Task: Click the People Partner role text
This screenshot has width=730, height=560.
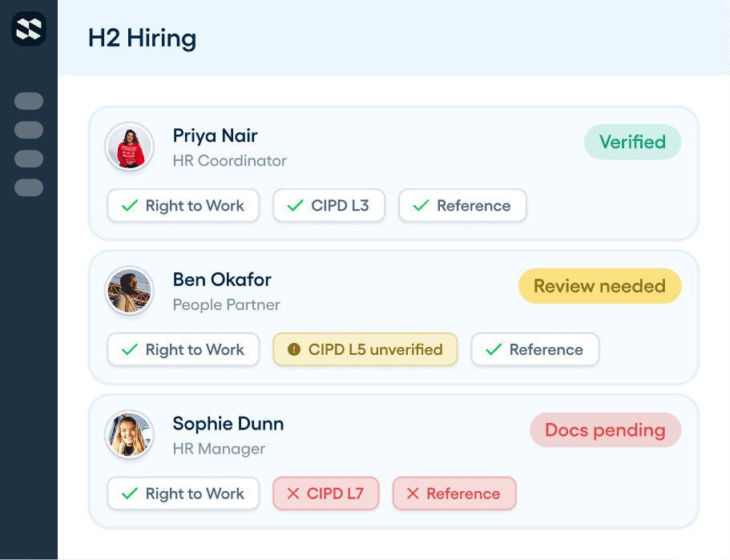Action: pos(226,304)
